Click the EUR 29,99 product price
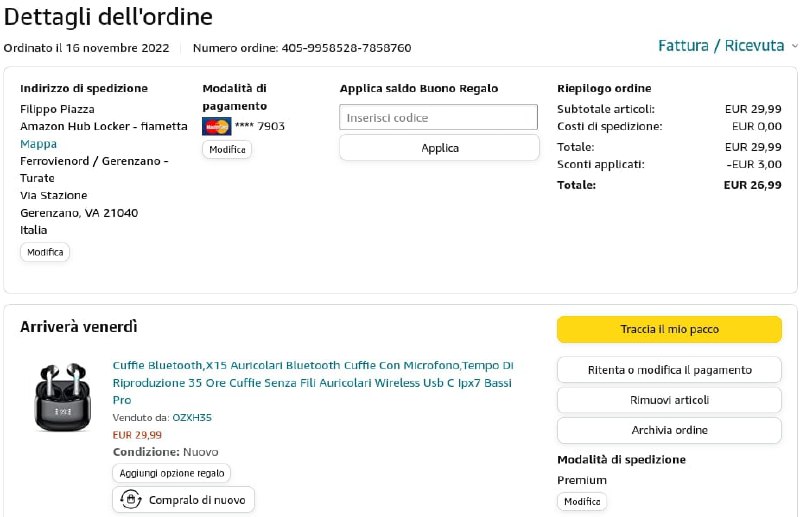800x517 pixels. [137, 434]
